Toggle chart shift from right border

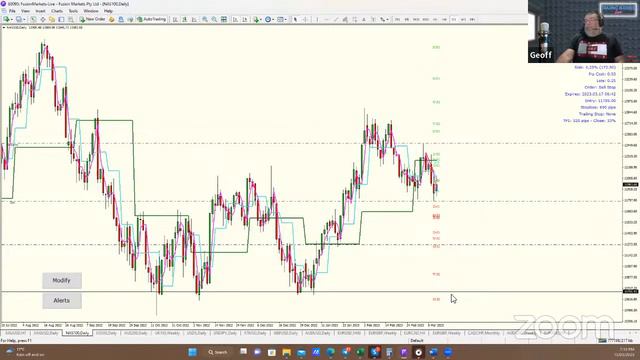(245, 19)
